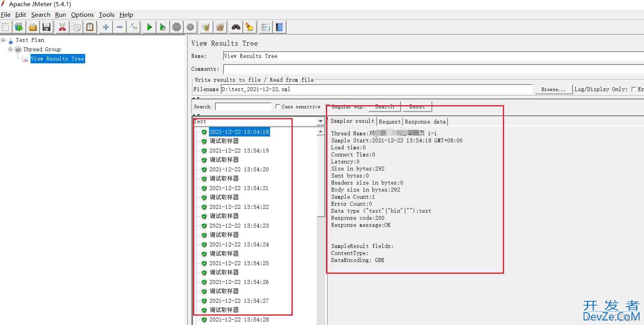Click the green success icon beside 13:54:20
The height and width of the screenshot is (325, 644).
204,170
